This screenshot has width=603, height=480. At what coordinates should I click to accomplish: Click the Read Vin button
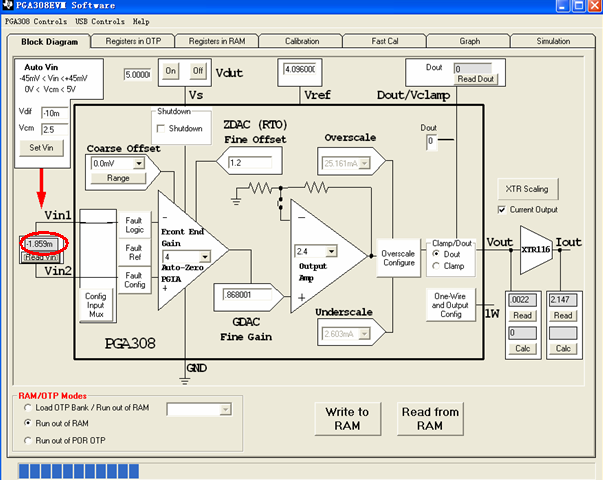[x=42, y=257]
